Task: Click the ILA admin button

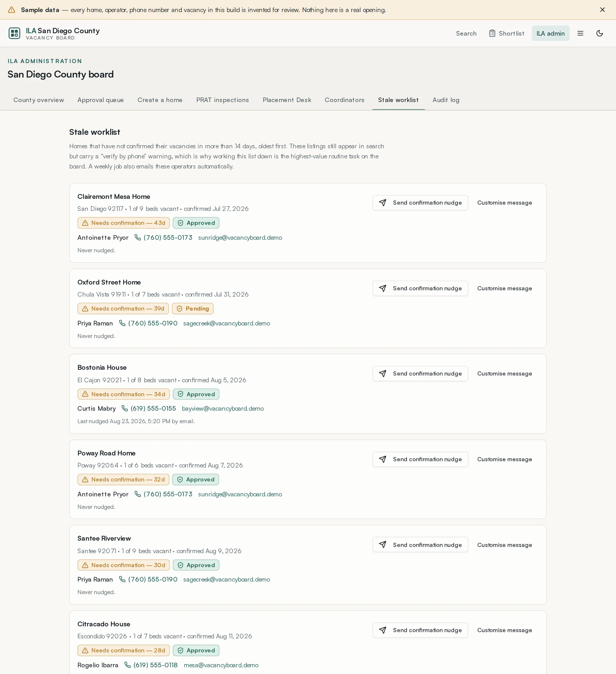Action: click(550, 33)
